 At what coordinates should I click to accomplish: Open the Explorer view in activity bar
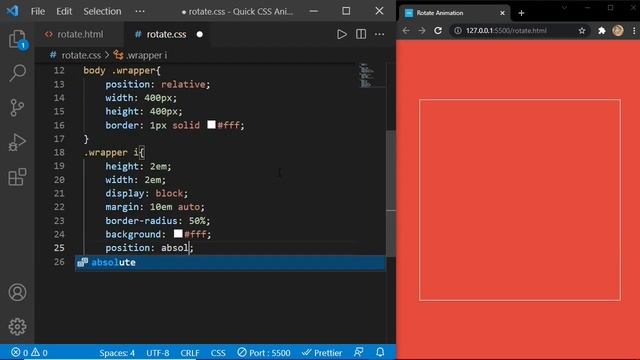17,40
